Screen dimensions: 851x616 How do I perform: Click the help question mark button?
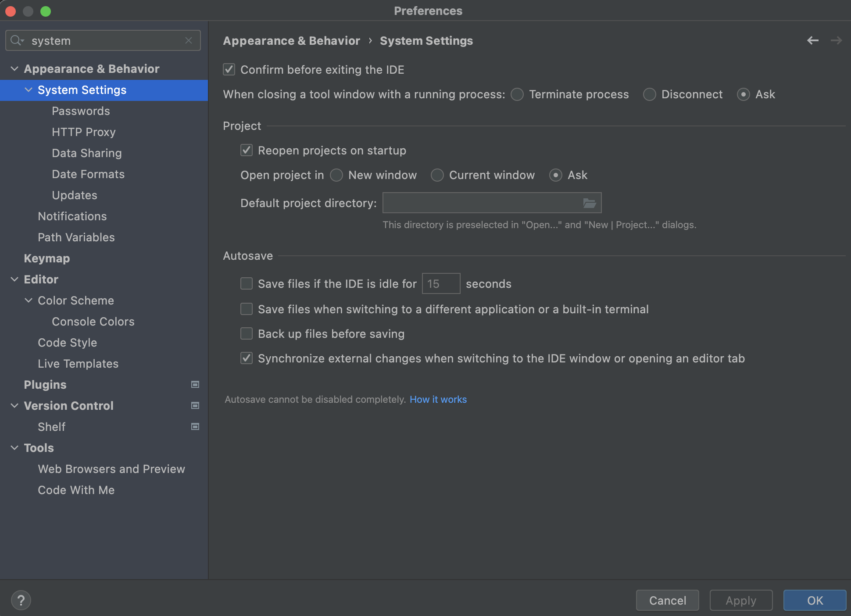coord(21,600)
